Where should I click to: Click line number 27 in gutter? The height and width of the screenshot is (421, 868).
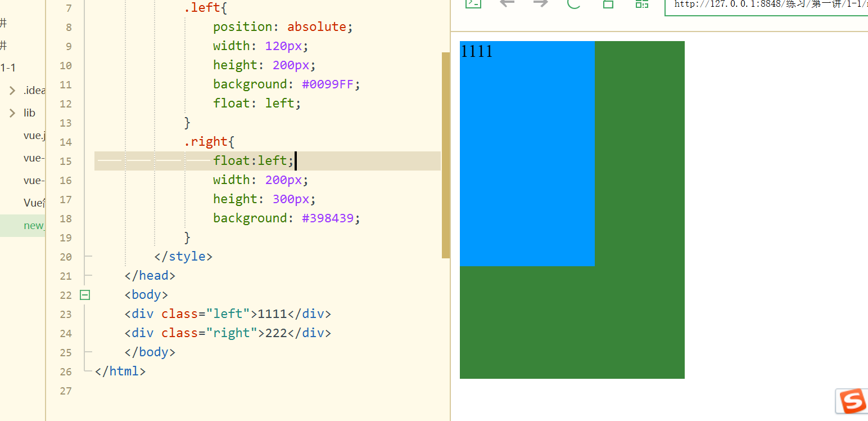(66, 391)
